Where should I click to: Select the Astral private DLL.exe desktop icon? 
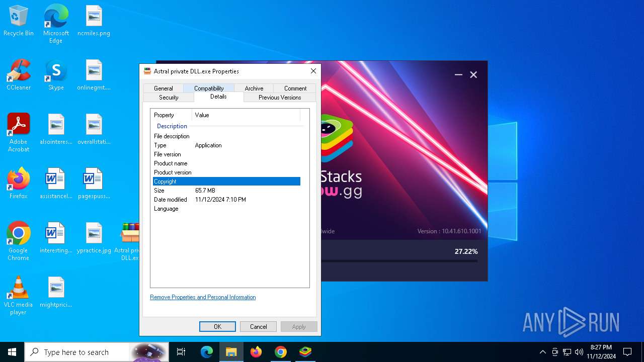[x=129, y=241]
